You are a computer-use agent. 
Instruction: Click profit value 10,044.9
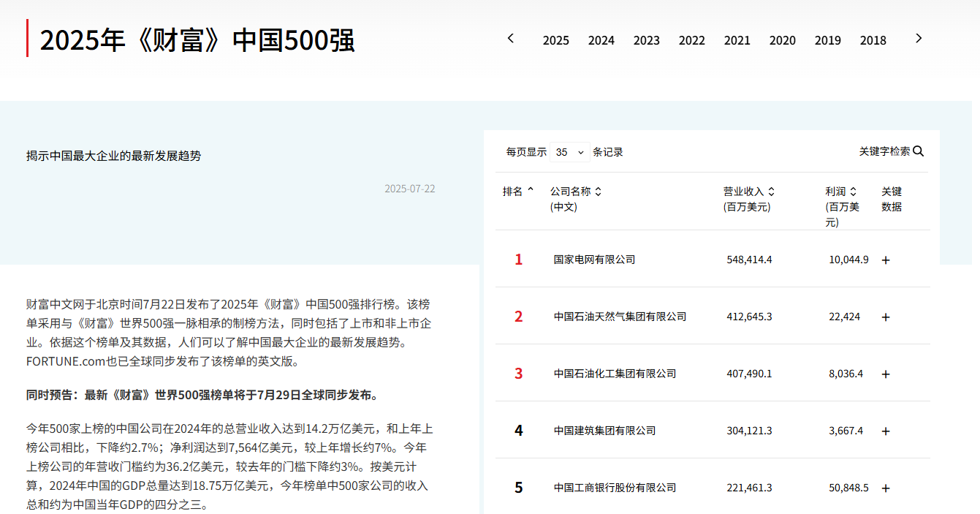click(x=848, y=260)
